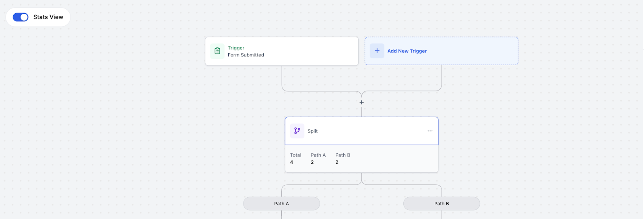Screen dimensions: 644x219
Task: Click the Form Submitted text
Action: [246, 55]
